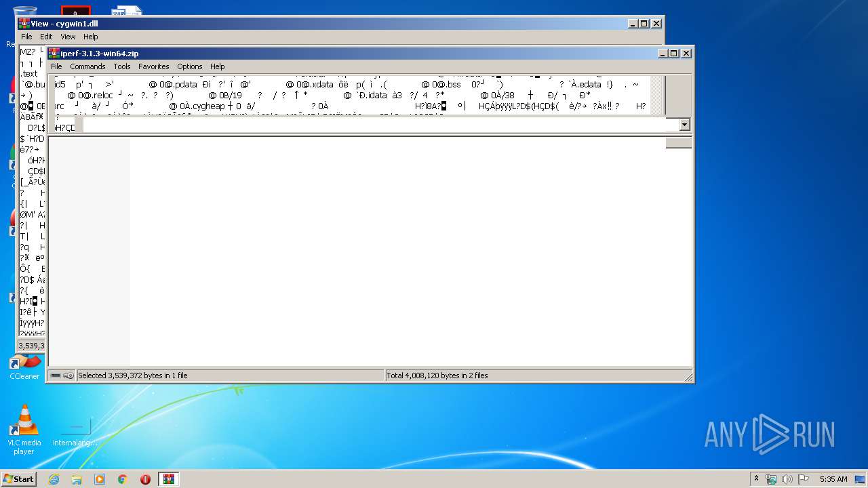
Task: Click the volume speaker tray icon
Action: coord(787,479)
